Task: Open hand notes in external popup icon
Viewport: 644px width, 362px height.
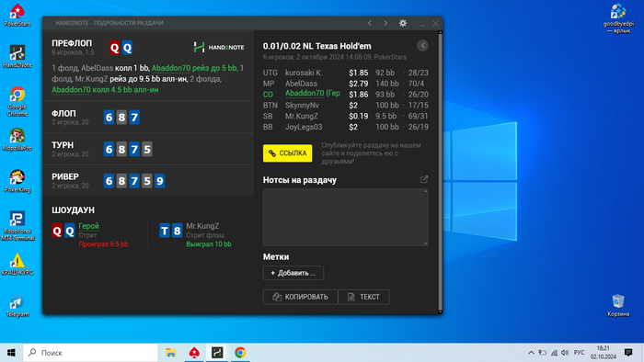Action: pyautogui.click(x=424, y=179)
